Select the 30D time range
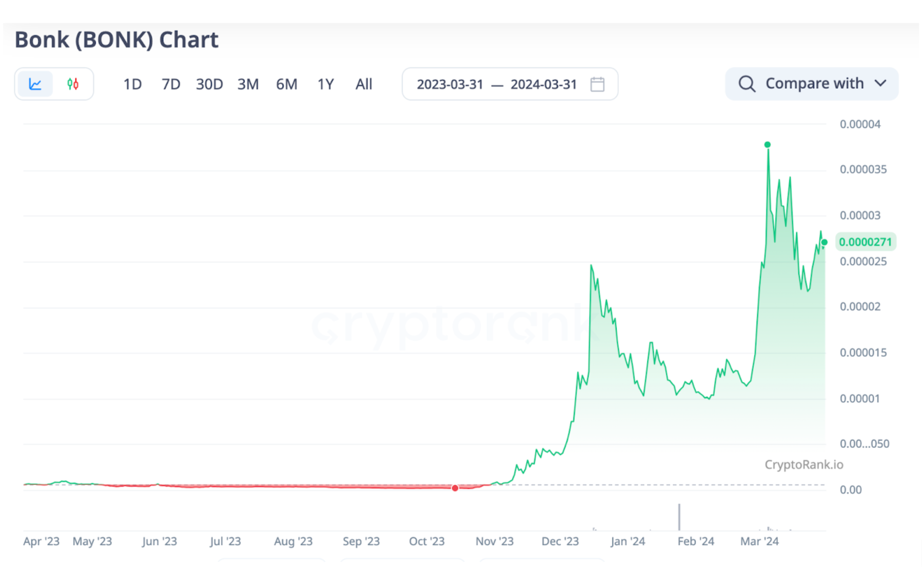The image size is (922, 588). 209,84
